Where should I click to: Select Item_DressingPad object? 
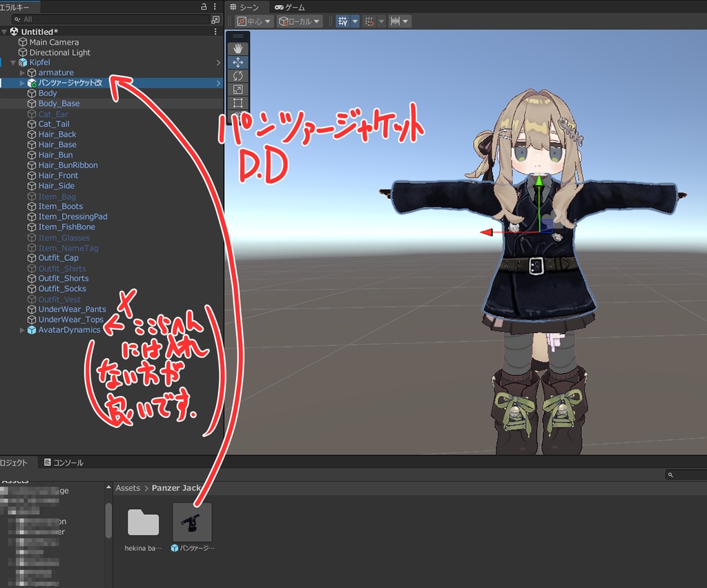click(72, 217)
